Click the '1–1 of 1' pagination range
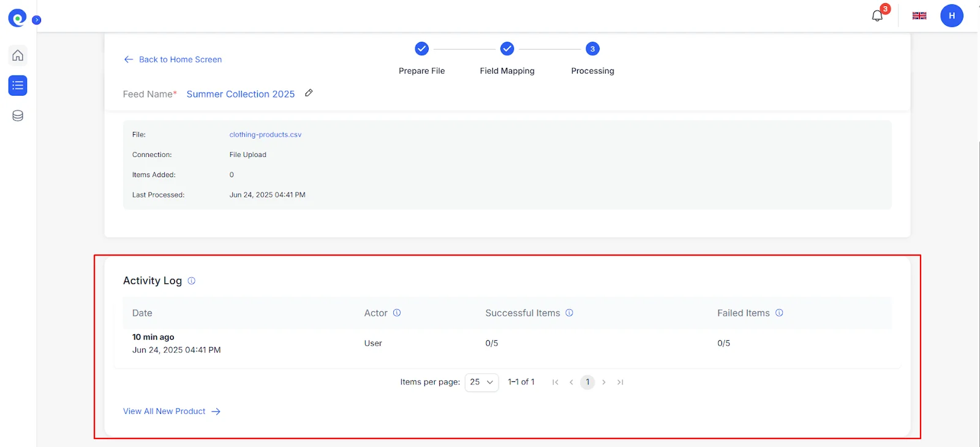The image size is (980, 447). coord(521,382)
